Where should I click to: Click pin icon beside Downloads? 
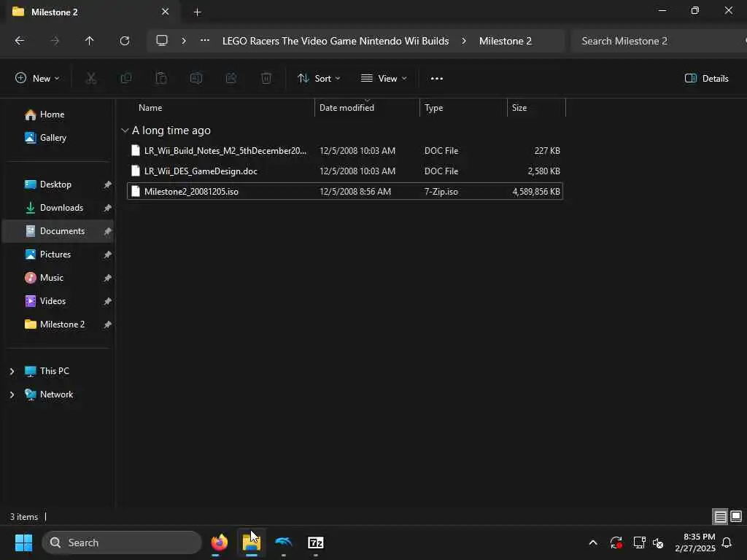108,208
